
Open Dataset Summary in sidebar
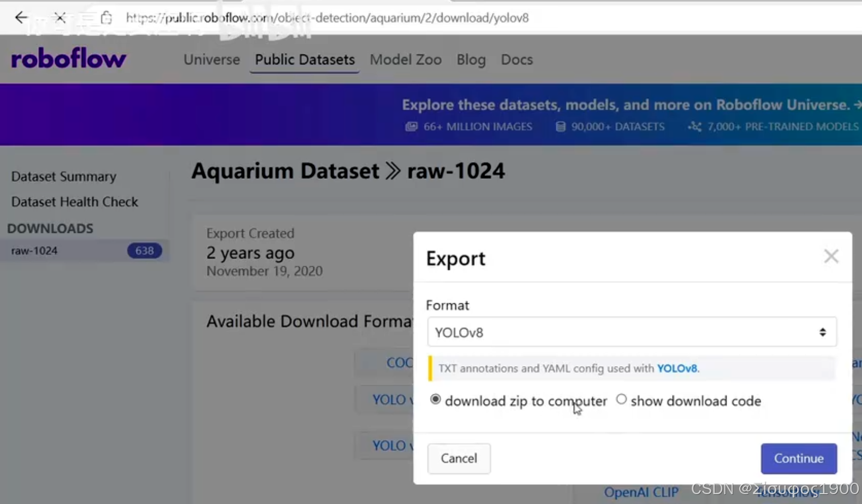63,176
